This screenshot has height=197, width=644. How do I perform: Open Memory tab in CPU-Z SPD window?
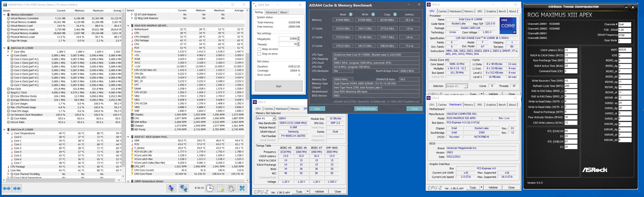point(295,109)
